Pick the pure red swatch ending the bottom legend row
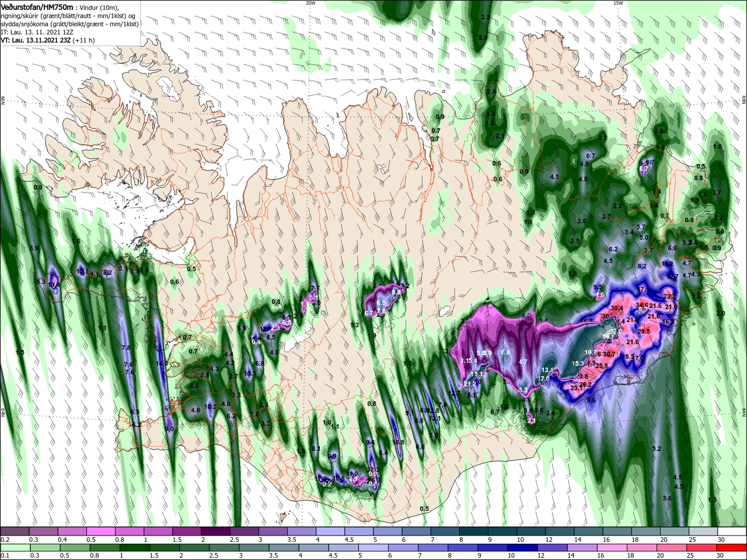 click(731, 548)
